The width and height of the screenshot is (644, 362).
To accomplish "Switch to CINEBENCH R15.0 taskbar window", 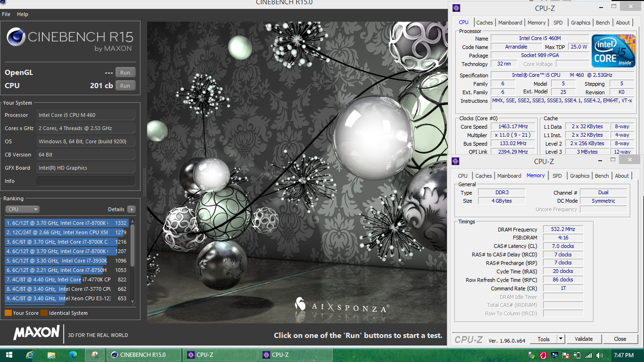I will pyautogui.click(x=143, y=355).
